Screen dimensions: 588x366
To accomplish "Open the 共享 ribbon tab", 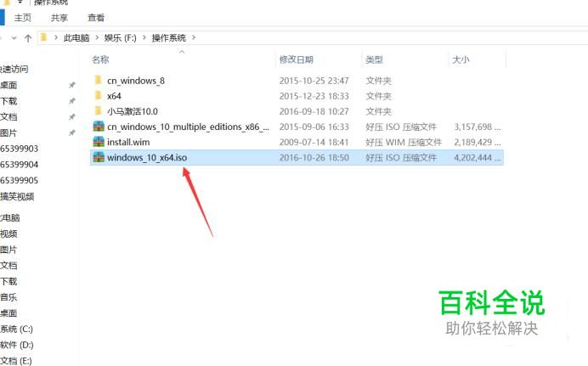I will pyautogui.click(x=59, y=18).
